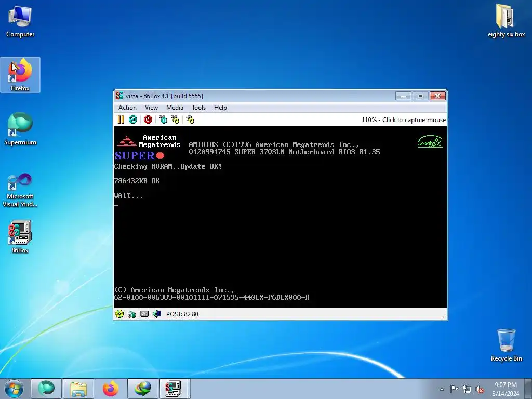Select the 86Box desktop shortcut

(20, 237)
